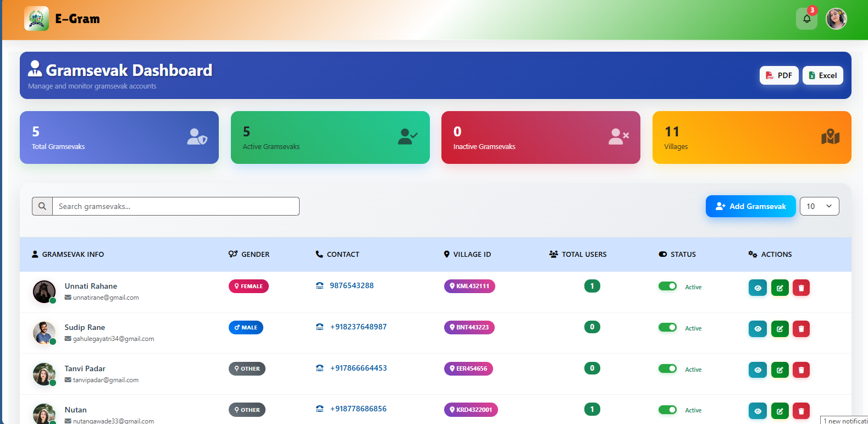Delete Nutan's account
868x424 pixels.
[801, 411]
